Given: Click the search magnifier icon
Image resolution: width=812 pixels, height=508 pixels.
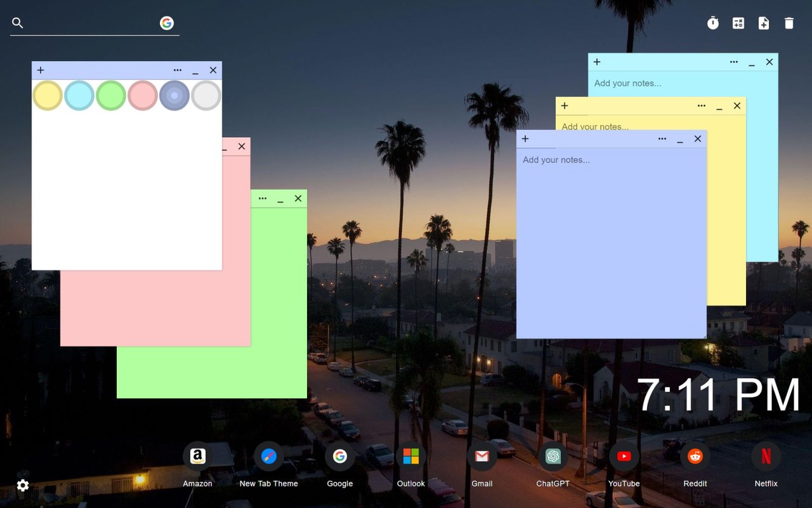Looking at the screenshot, I should (x=18, y=23).
